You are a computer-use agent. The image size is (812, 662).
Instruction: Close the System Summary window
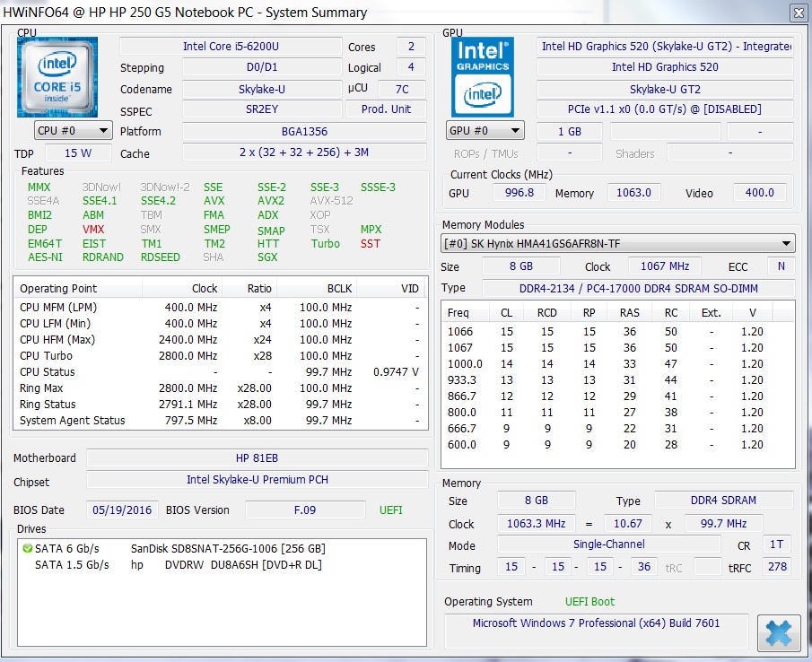tap(799, 13)
